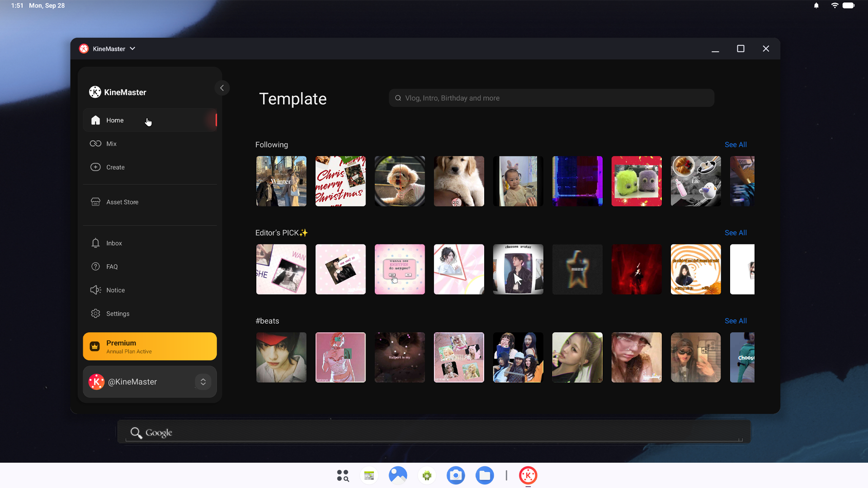Open the Android robot app in the taskbar
Image resolution: width=868 pixels, height=488 pixels.
(427, 475)
